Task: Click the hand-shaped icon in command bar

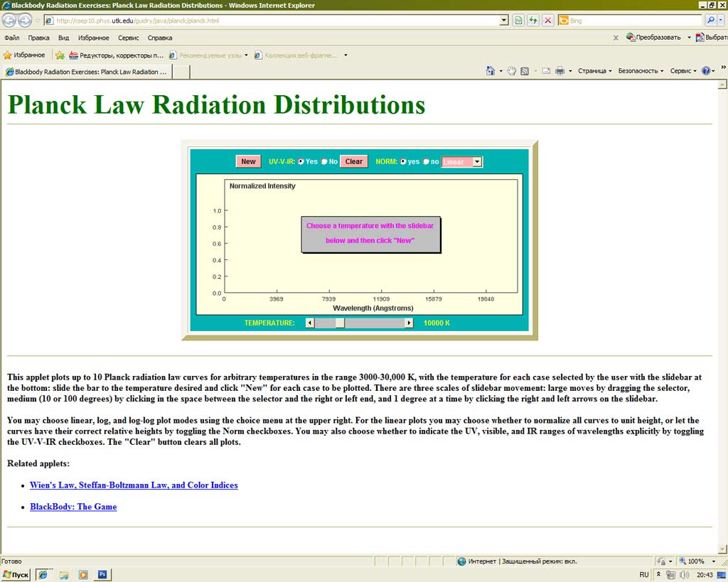Action: click(512, 70)
